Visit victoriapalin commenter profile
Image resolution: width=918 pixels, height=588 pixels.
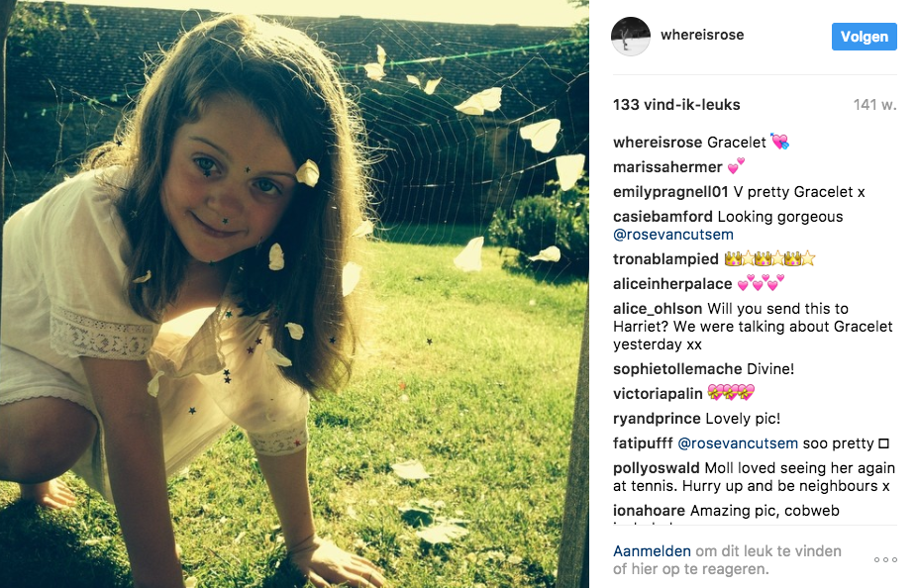[x=658, y=394]
